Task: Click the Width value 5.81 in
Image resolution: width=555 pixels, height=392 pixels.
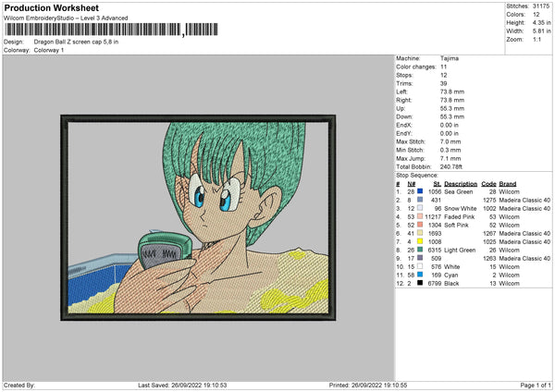Action: pos(542,31)
